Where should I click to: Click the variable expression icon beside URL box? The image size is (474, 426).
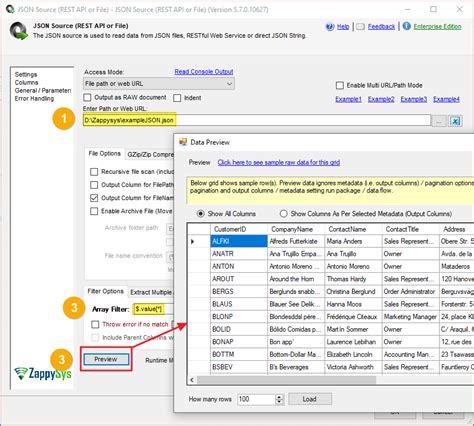tap(455, 121)
